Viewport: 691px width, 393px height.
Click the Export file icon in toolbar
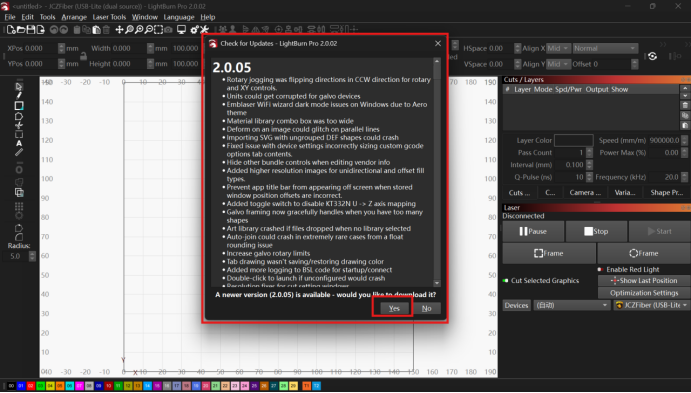(x=41, y=30)
